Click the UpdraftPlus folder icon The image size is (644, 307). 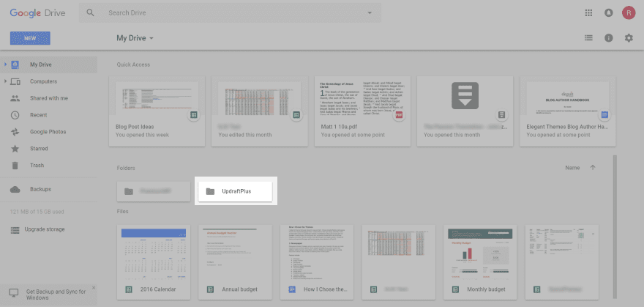tap(210, 191)
